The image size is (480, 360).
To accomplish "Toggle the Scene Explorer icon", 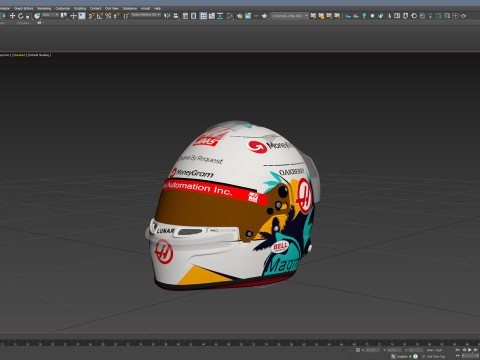I will tap(185, 16).
